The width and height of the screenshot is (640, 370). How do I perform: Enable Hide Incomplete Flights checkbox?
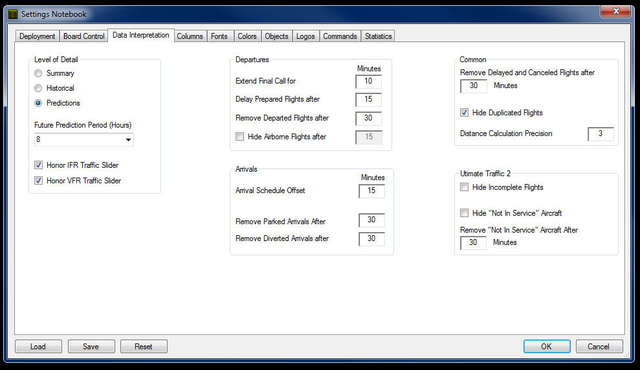click(x=464, y=187)
